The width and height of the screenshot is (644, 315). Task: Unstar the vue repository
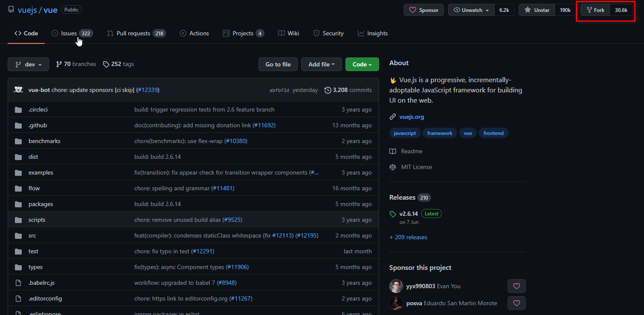(x=537, y=10)
